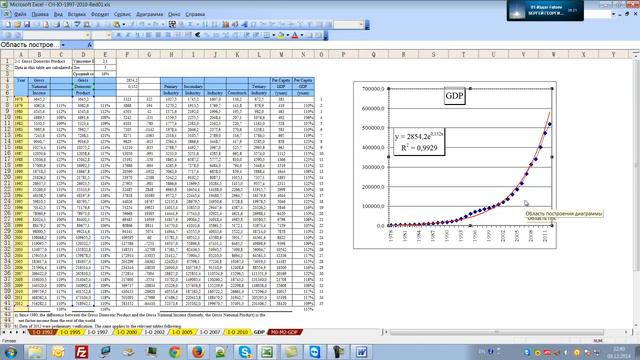Open Google Chrome from the taskbar

click(175, 352)
